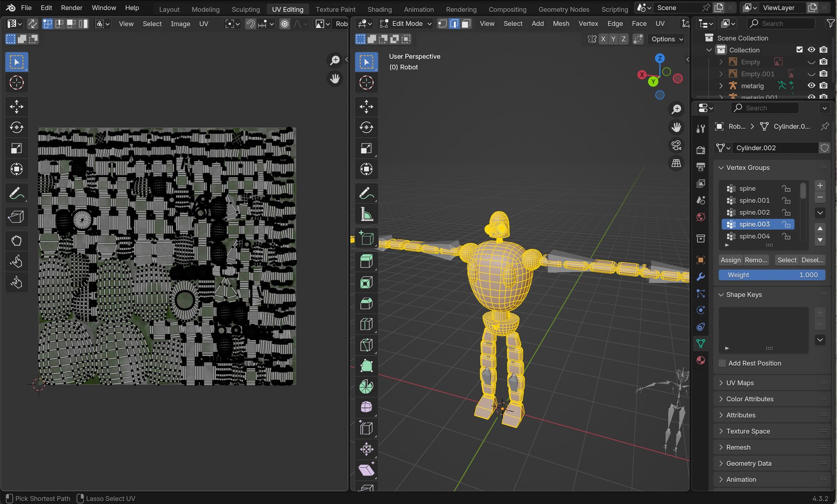
Task: Switch to edge select mode
Action: (x=454, y=24)
